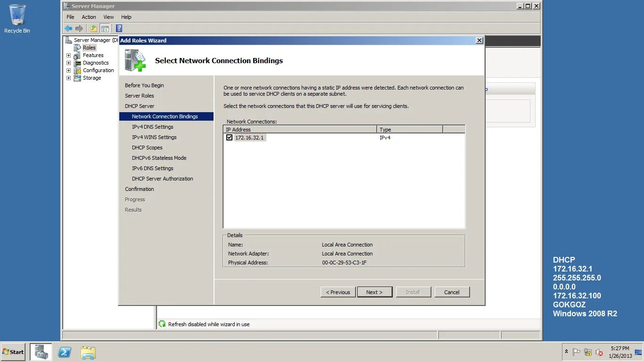Close the Add Roles Wizard dialog
The image size is (644, 362).
click(x=479, y=41)
